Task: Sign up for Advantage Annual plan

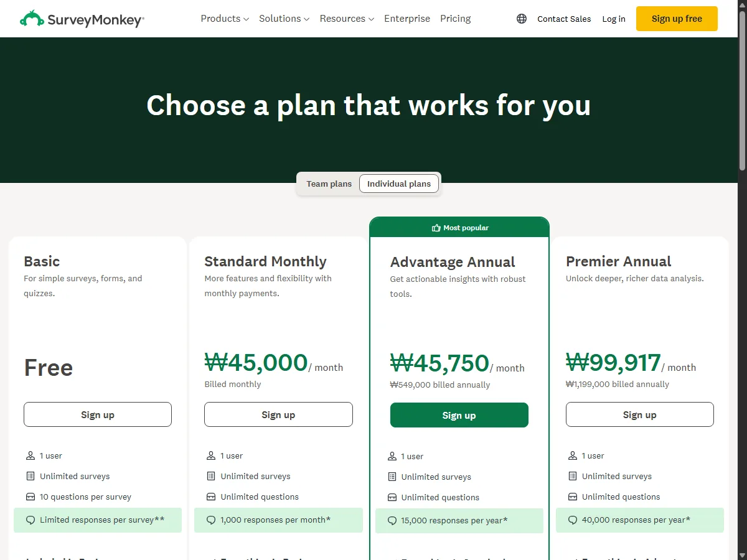Action: pyautogui.click(x=459, y=415)
